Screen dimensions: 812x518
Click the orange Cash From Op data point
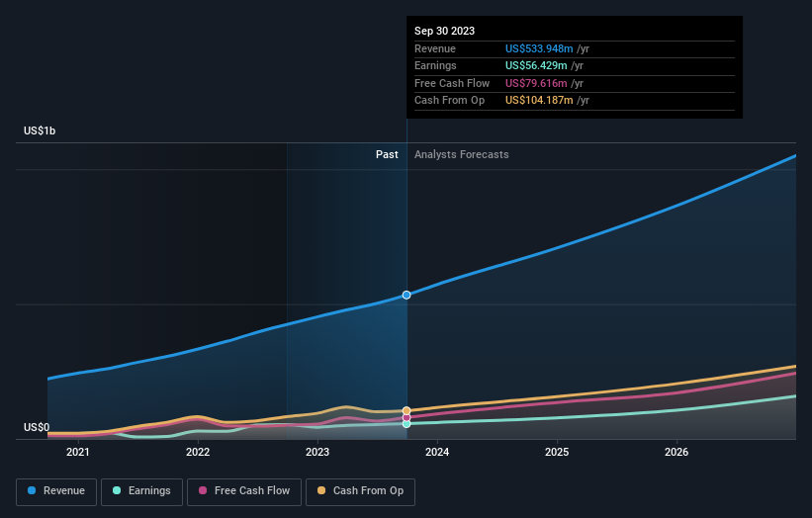(x=406, y=410)
